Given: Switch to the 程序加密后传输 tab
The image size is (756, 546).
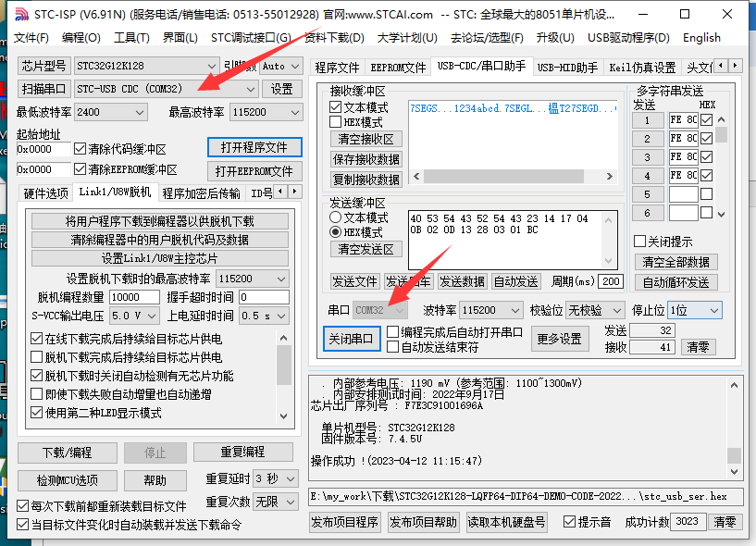Looking at the screenshot, I should coord(201,193).
